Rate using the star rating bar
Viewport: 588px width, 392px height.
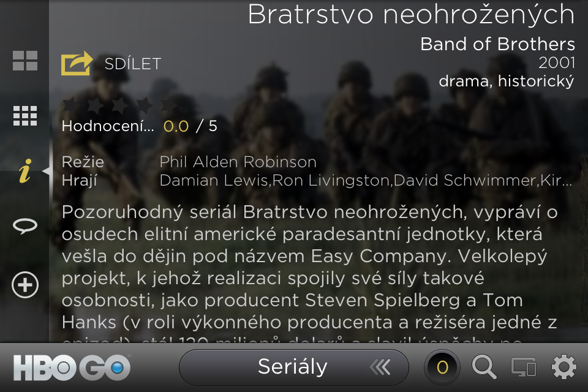(x=111, y=105)
